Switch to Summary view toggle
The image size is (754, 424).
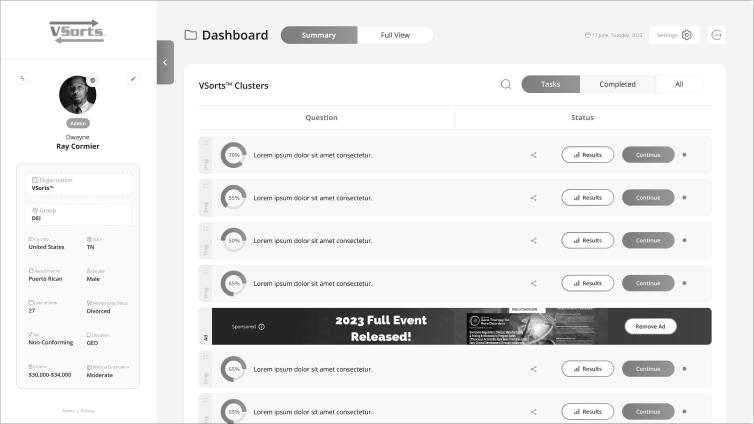click(319, 35)
